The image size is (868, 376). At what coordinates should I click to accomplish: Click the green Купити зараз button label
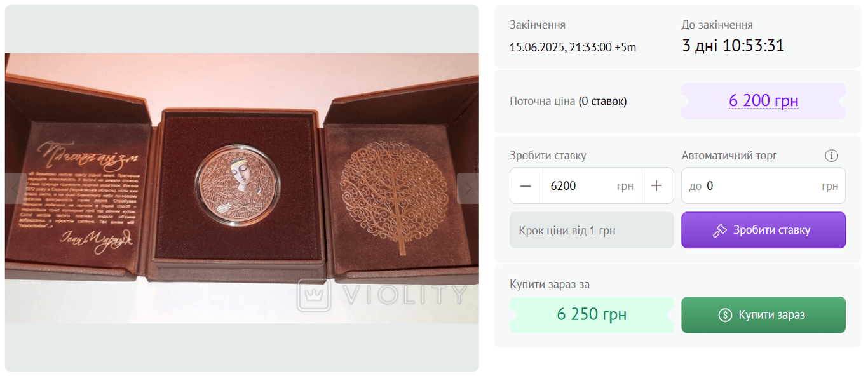click(x=771, y=315)
